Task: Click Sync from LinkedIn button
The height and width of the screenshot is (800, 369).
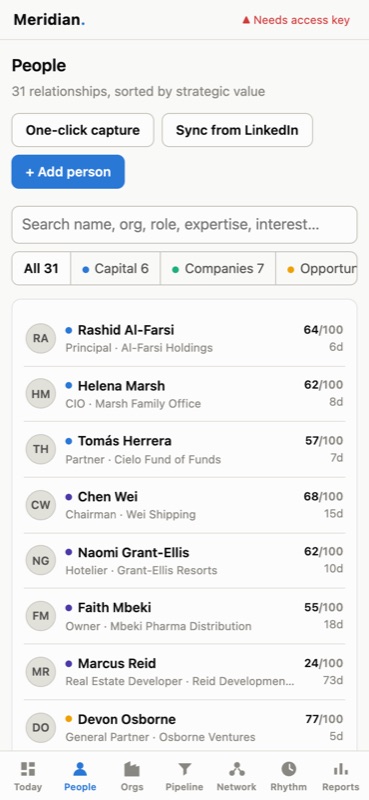Action: [x=237, y=130]
